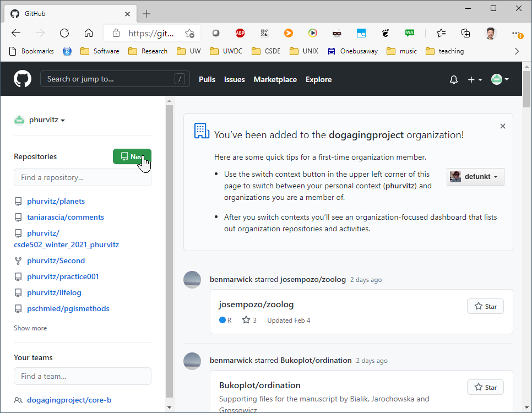Click the GitHub Octocat logo

[23, 79]
